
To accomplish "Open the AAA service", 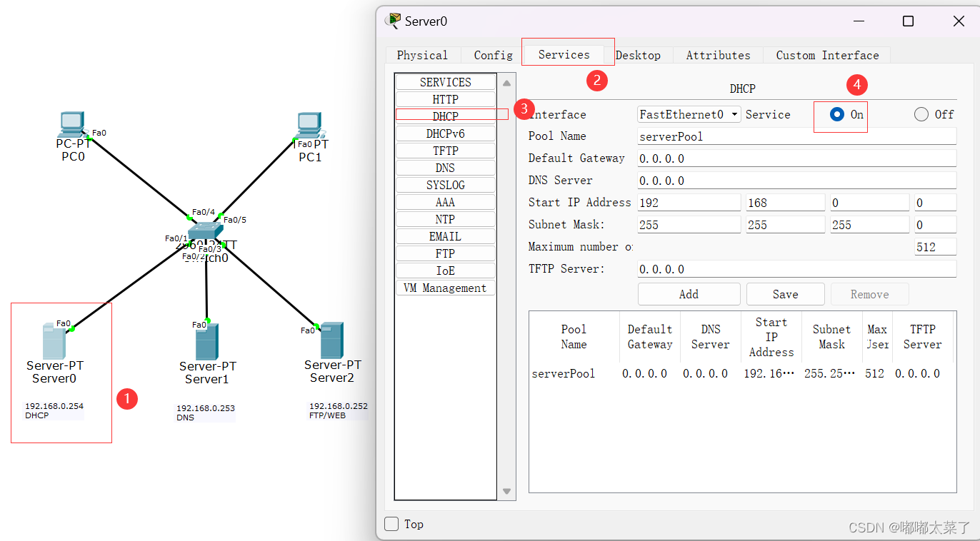I will pyautogui.click(x=446, y=202).
